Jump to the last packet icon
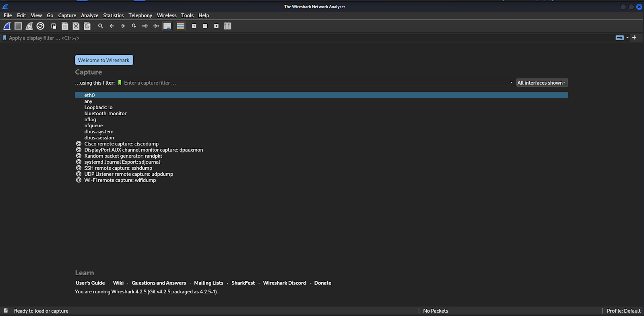644x316 pixels. coord(156,26)
